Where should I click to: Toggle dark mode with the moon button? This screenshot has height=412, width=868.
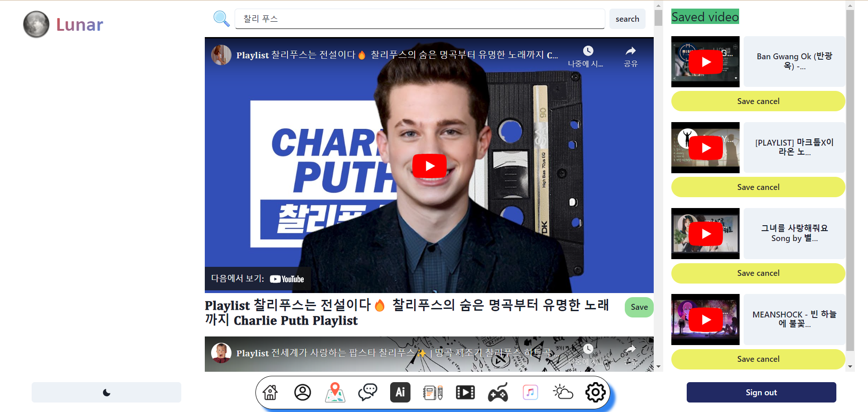point(106,392)
